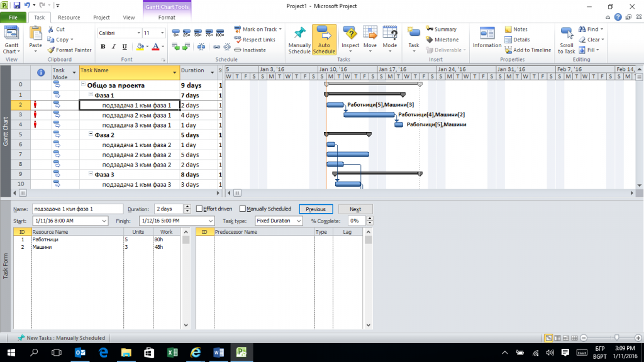
Task: Toggle the Manually Scheduled checkbox
Action: (x=243, y=209)
